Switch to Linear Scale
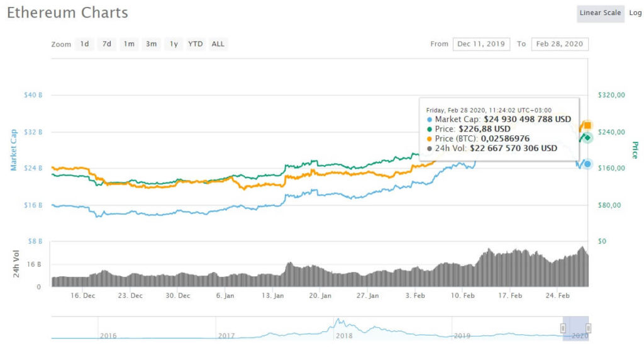 [x=601, y=13]
